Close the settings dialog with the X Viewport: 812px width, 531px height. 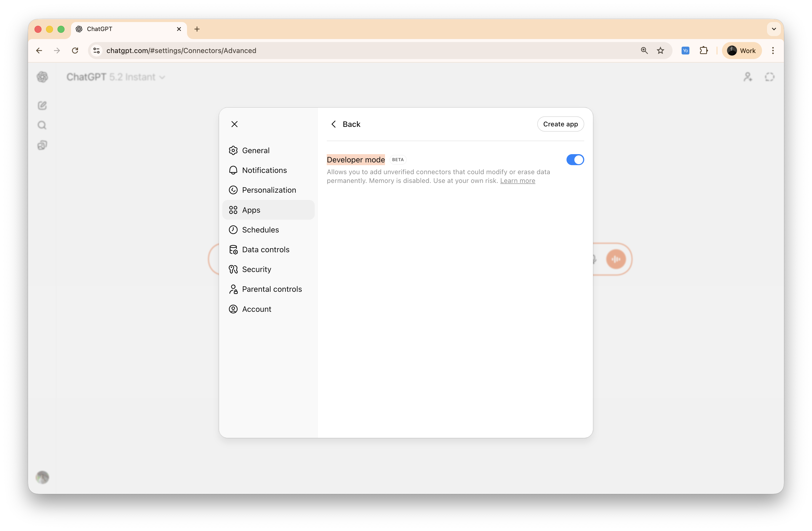[x=234, y=124]
